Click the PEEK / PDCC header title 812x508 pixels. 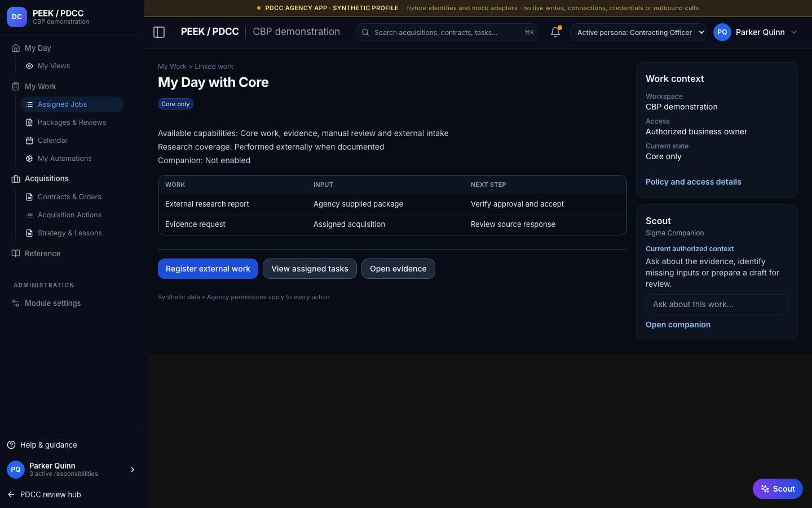pyautogui.click(x=210, y=32)
